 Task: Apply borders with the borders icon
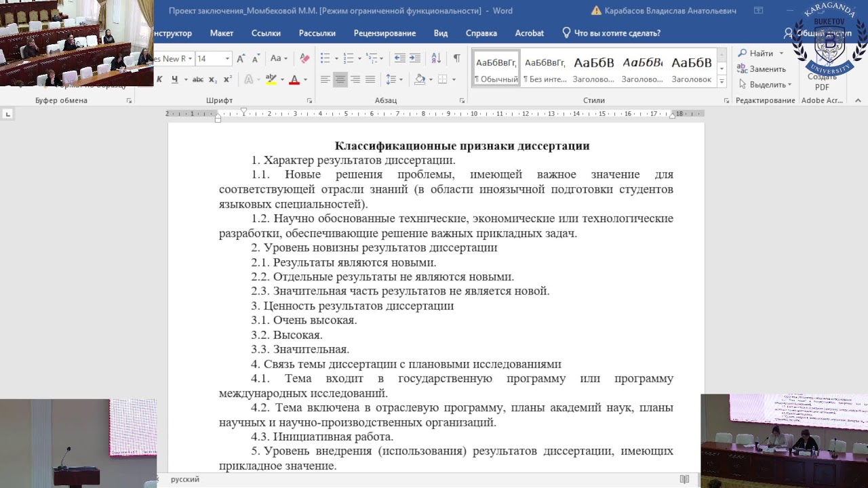[442, 79]
